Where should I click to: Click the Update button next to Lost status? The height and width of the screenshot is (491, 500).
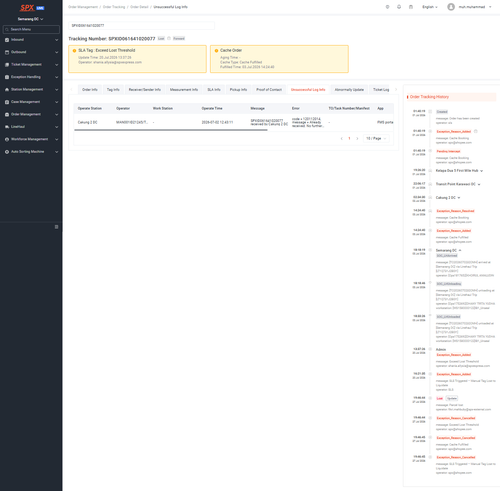[452, 398]
